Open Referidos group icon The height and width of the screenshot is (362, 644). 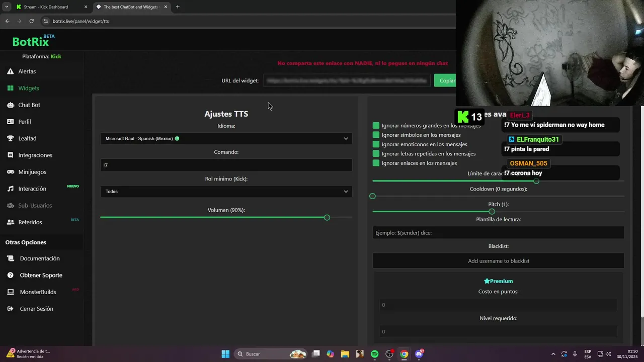click(10, 222)
